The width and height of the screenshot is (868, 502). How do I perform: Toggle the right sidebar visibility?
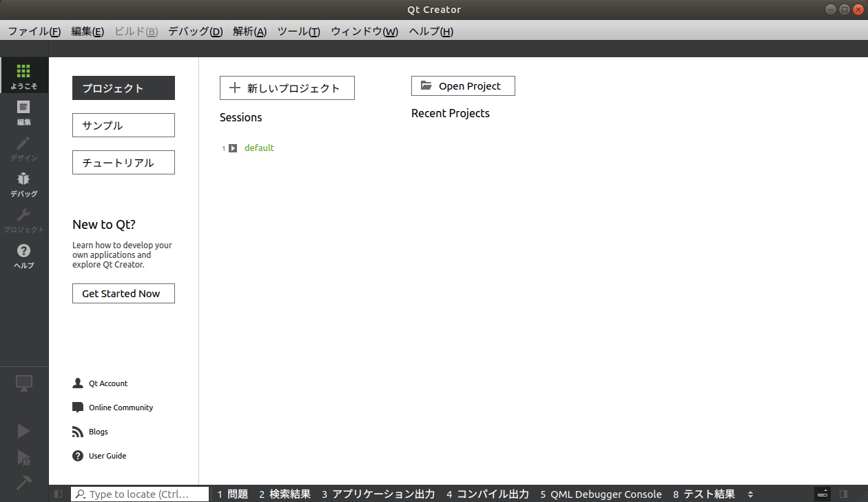[x=843, y=494]
